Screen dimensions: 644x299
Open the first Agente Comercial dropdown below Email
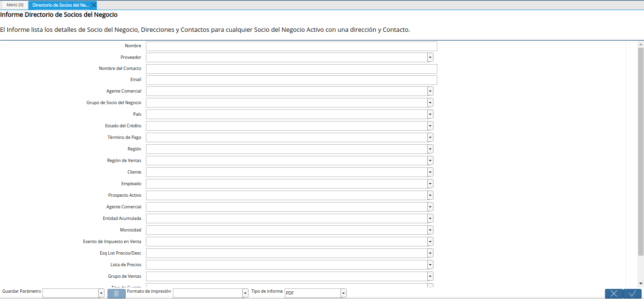click(x=430, y=91)
